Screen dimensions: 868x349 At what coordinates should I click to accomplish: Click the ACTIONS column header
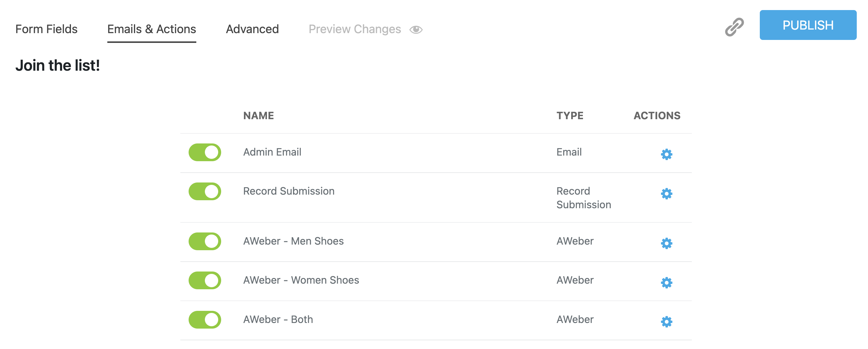point(656,116)
